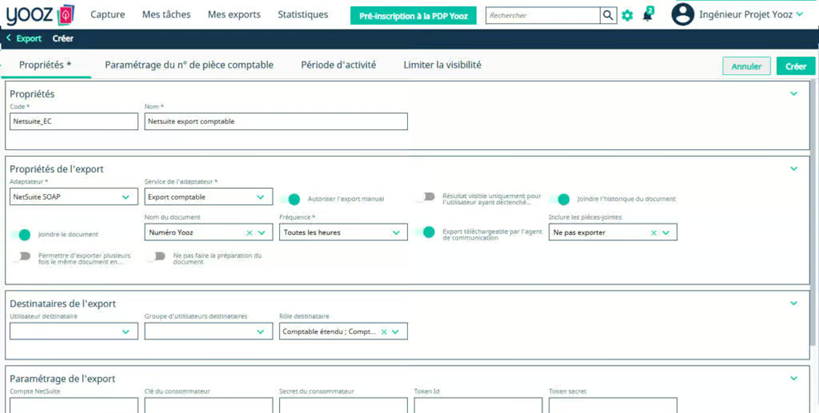Click the Nom input field

(276, 122)
